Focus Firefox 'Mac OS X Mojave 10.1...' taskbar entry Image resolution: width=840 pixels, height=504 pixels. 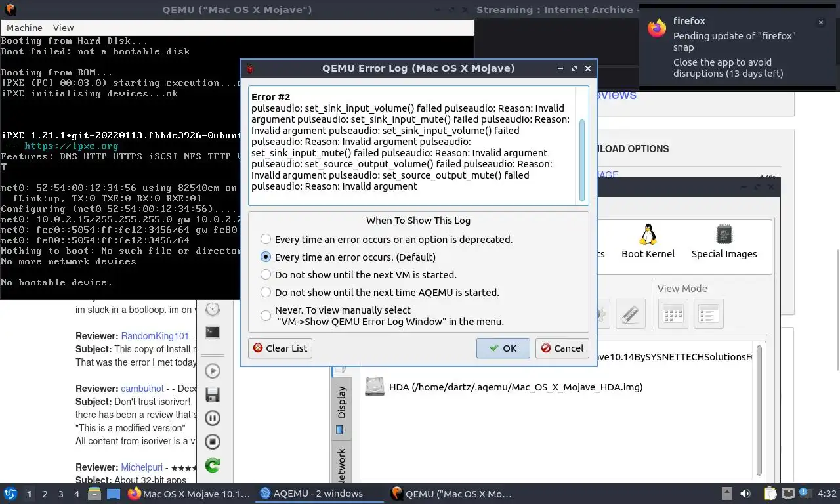pyautogui.click(x=189, y=493)
